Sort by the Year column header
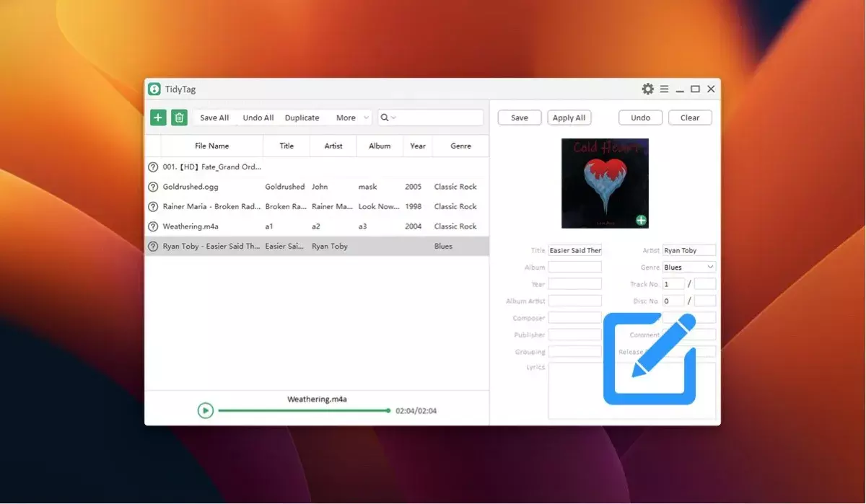Screen dimensions: 866x504 (418, 146)
